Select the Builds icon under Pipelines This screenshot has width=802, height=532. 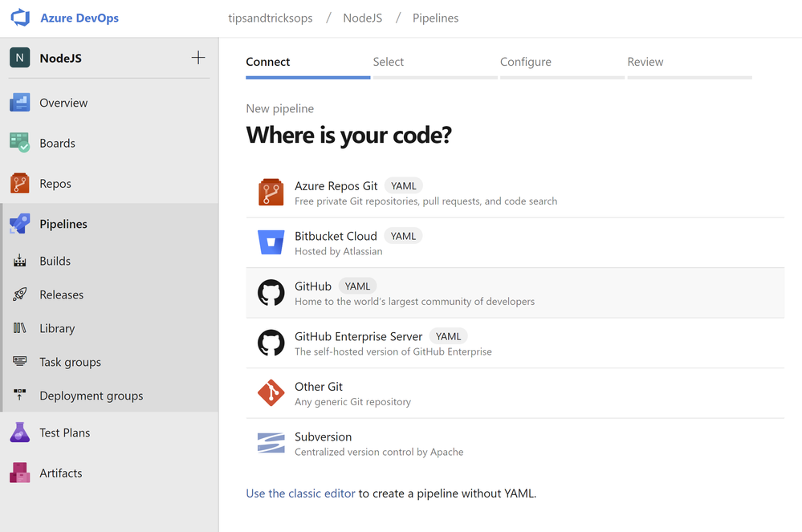coord(20,261)
